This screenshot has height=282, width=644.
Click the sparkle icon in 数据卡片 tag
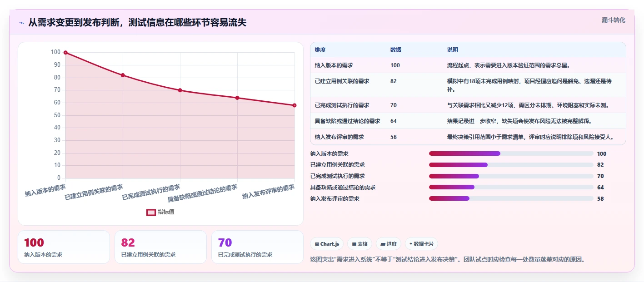pyautogui.click(x=411, y=244)
